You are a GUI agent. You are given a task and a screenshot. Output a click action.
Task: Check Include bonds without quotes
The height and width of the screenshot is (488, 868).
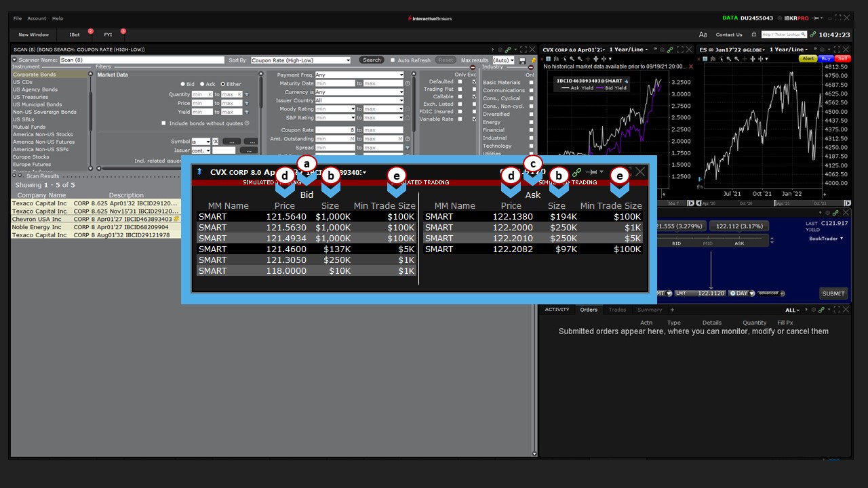(163, 123)
